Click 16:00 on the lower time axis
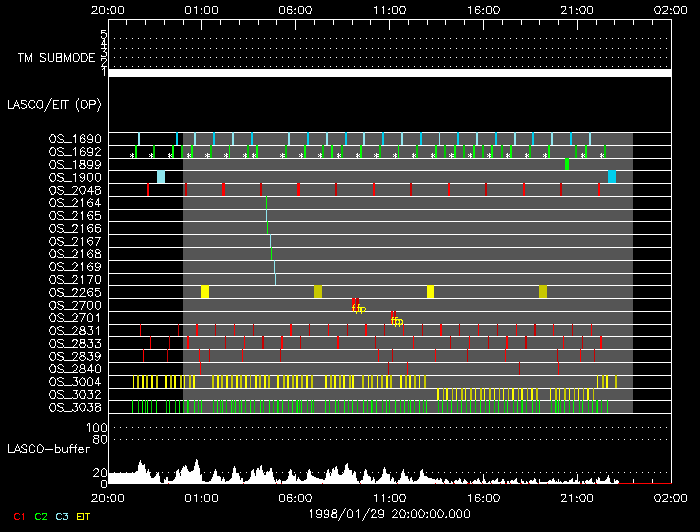Image resolution: width=700 pixels, height=532 pixels. coord(483,498)
